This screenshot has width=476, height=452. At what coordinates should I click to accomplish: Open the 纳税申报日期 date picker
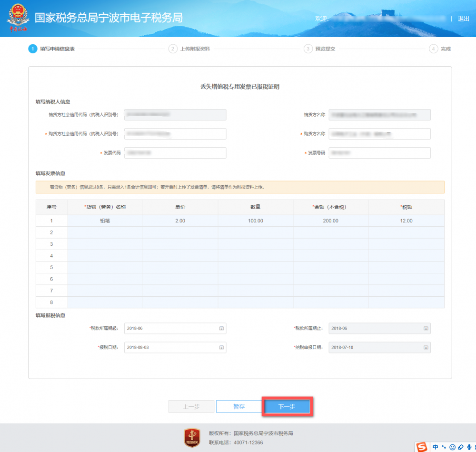point(426,347)
